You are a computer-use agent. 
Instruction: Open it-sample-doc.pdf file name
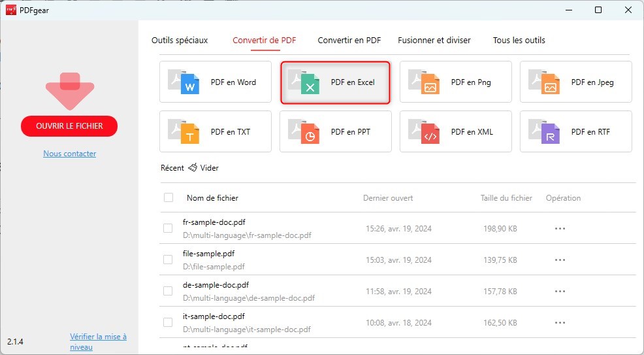coord(214,316)
